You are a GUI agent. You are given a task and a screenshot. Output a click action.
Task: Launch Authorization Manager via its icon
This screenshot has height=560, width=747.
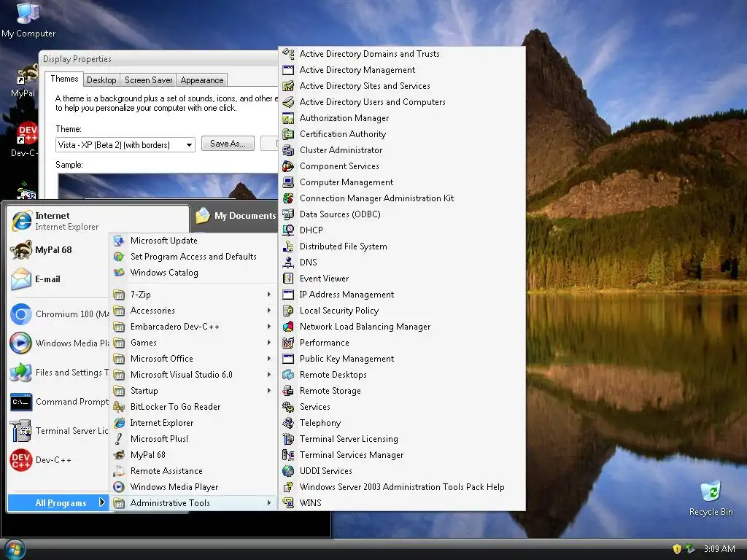coord(288,118)
